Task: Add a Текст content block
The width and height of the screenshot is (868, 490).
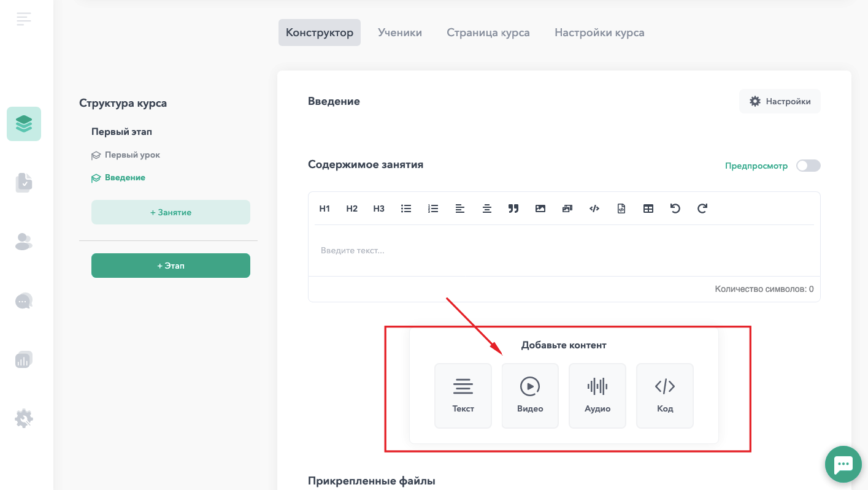Action: (x=463, y=396)
